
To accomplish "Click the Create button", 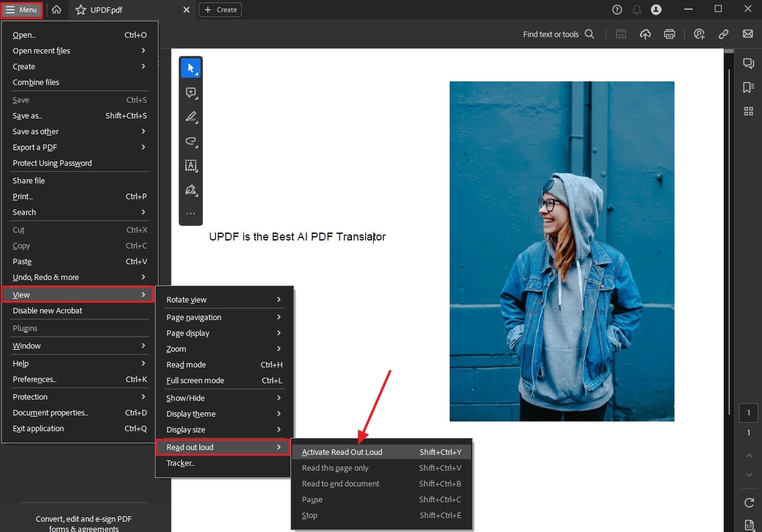I will 220,10.
